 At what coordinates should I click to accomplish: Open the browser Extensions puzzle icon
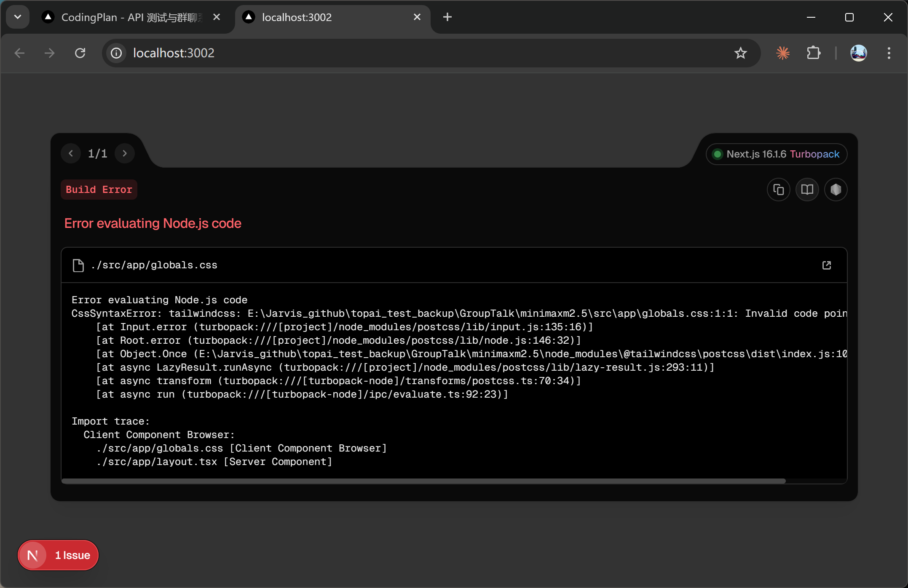(813, 53)
